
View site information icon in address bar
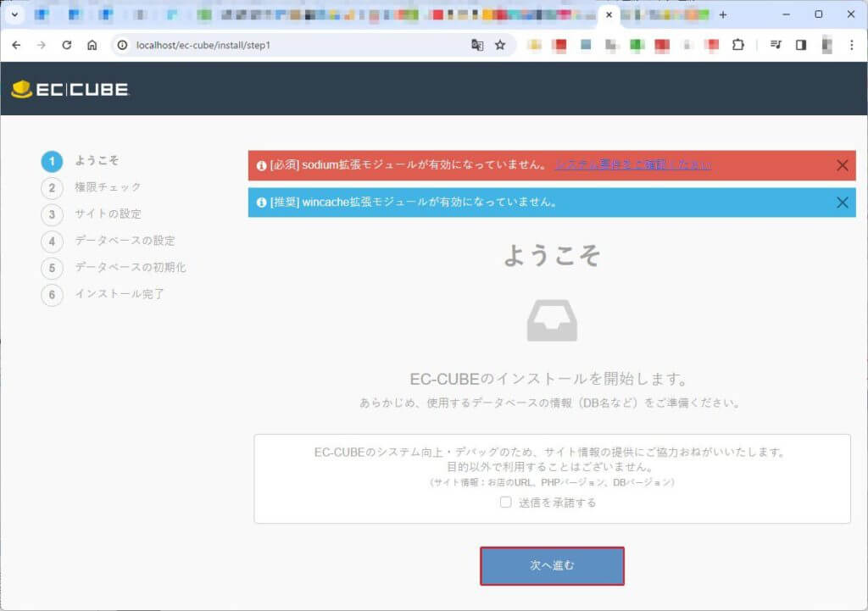pos(123,45)
